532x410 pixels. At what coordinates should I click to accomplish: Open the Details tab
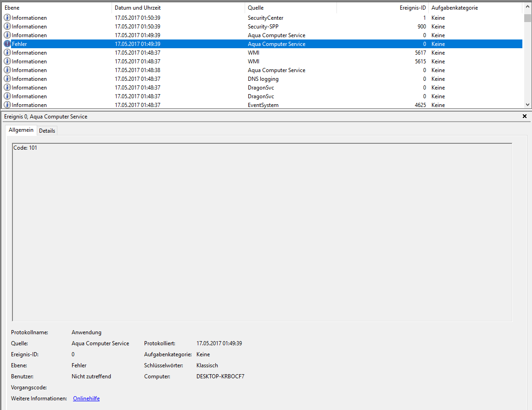[x=47, y=131]
